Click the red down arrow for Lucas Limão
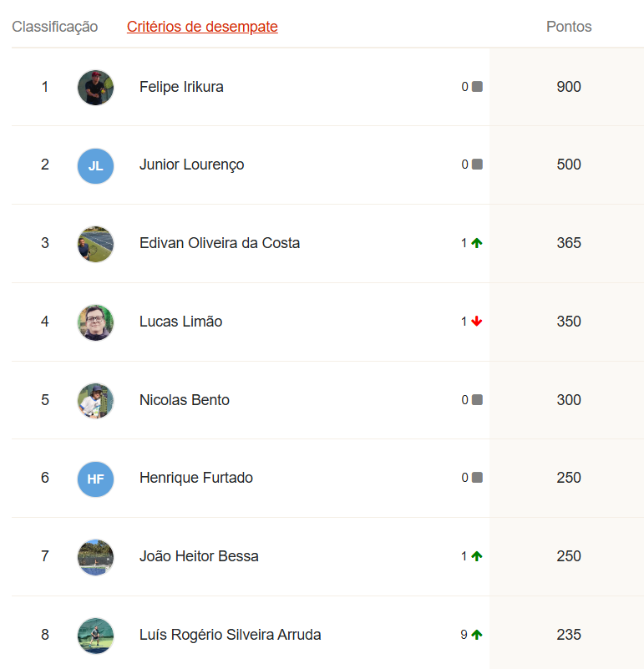 click(x=477, y=322)
